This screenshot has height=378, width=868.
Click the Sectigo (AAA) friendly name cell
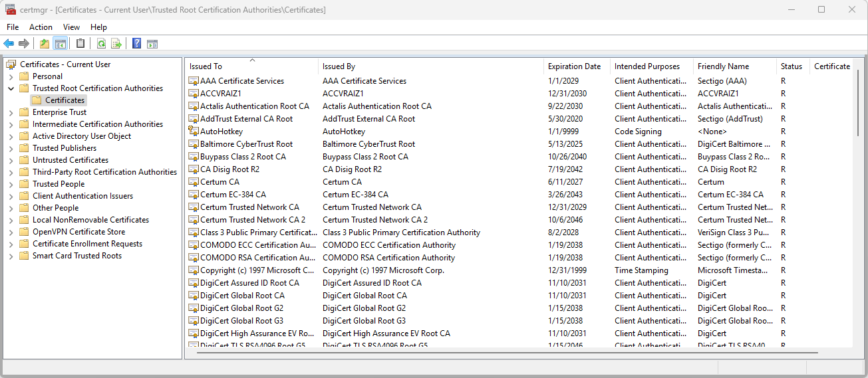coord(722,81)
